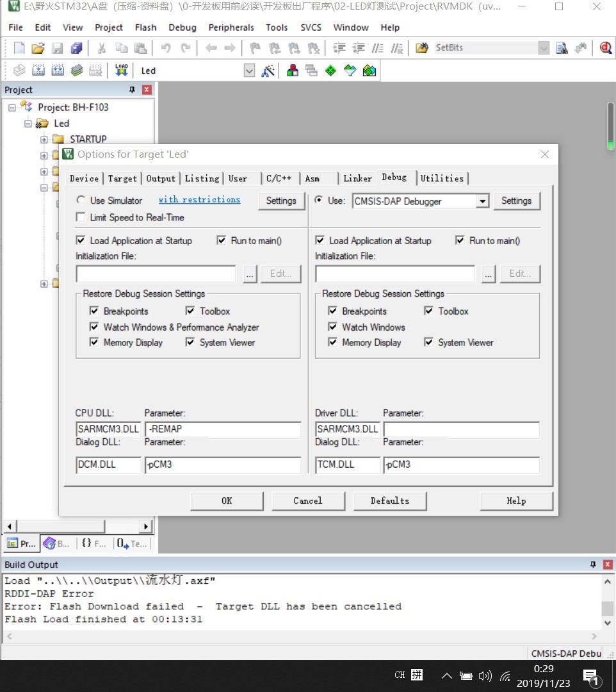This screenshot has height=692, width=616.
Task: Click the 'with restrictions' link
Action: [x=199, y=200]
